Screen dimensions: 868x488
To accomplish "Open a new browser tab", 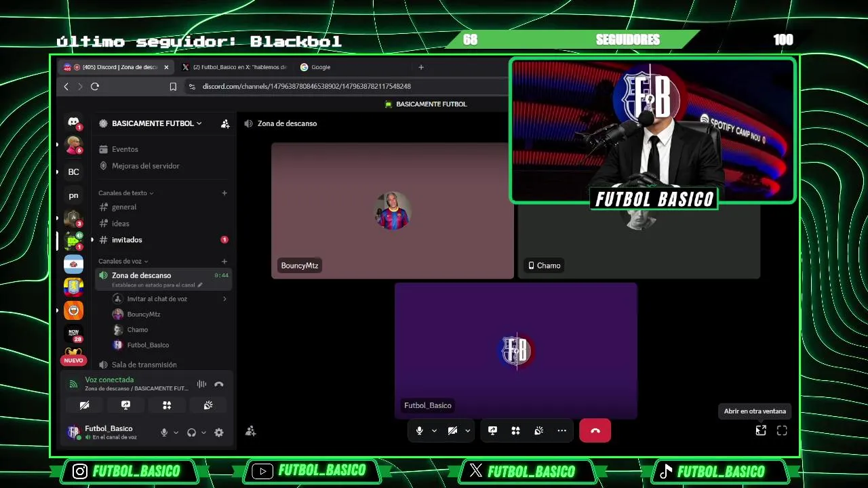I will point(421,67).
